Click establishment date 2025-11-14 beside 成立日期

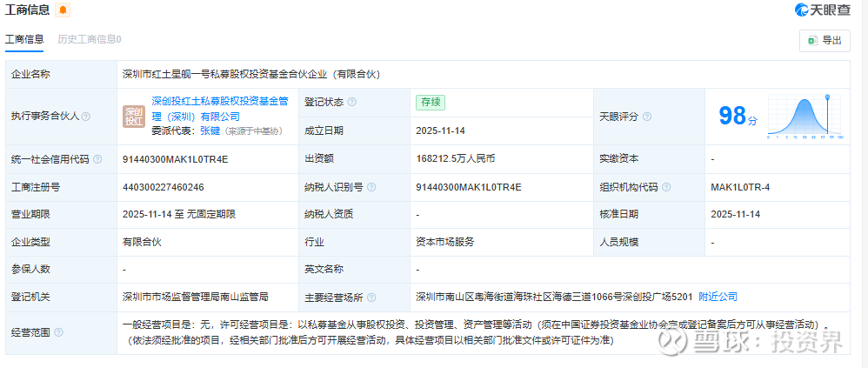coord(441,131)
